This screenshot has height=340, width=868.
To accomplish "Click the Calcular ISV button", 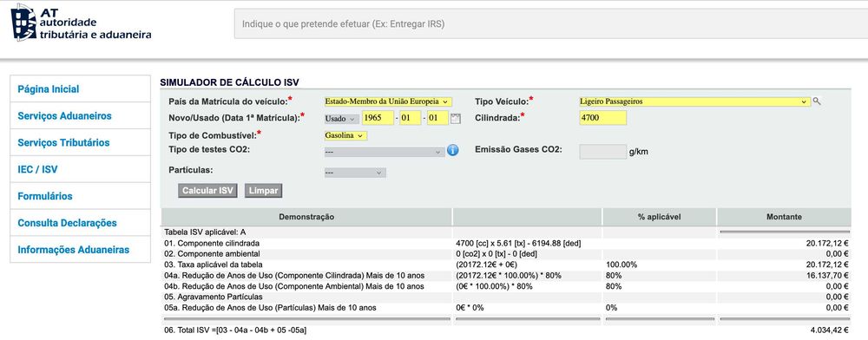I will [207, 191].
